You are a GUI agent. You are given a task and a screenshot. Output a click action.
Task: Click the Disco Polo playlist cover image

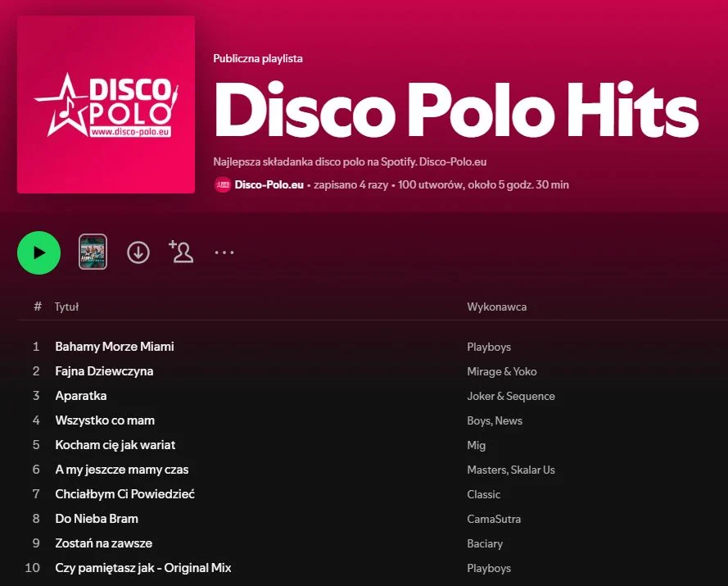click(106, 105)
